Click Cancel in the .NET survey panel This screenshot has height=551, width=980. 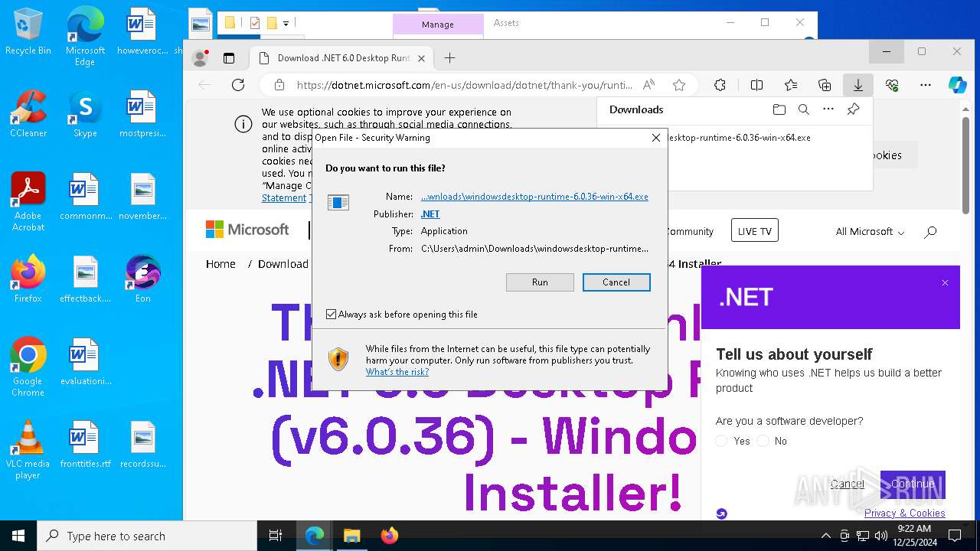(x=847, y=484)
